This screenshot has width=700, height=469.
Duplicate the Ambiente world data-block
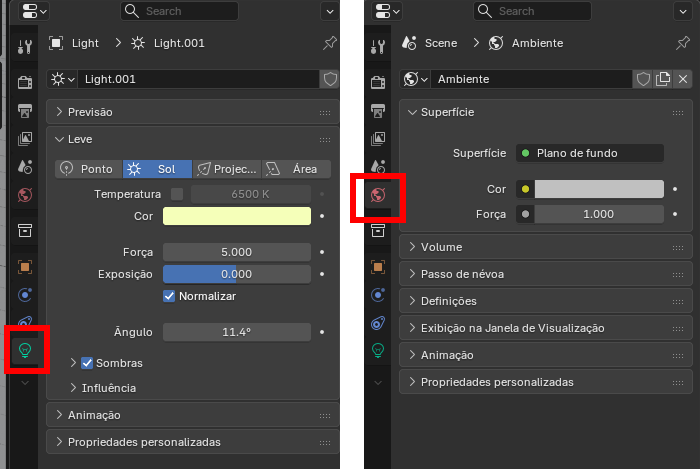pyautogui.click(x=663, y=79)
